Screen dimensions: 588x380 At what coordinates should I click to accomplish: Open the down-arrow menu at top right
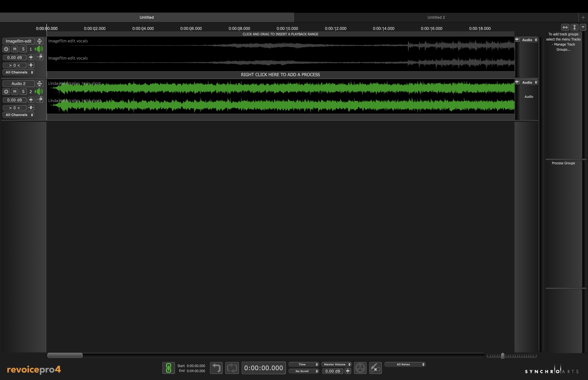pos(583,27)
